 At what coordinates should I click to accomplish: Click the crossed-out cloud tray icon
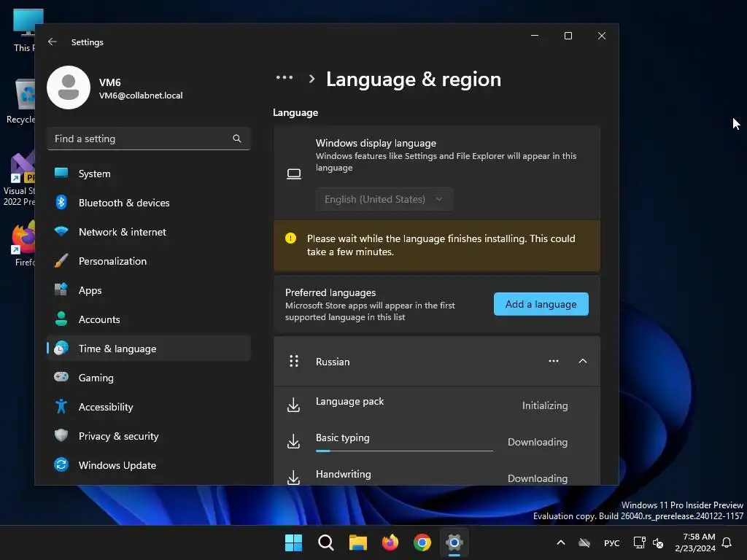point(584,542)
